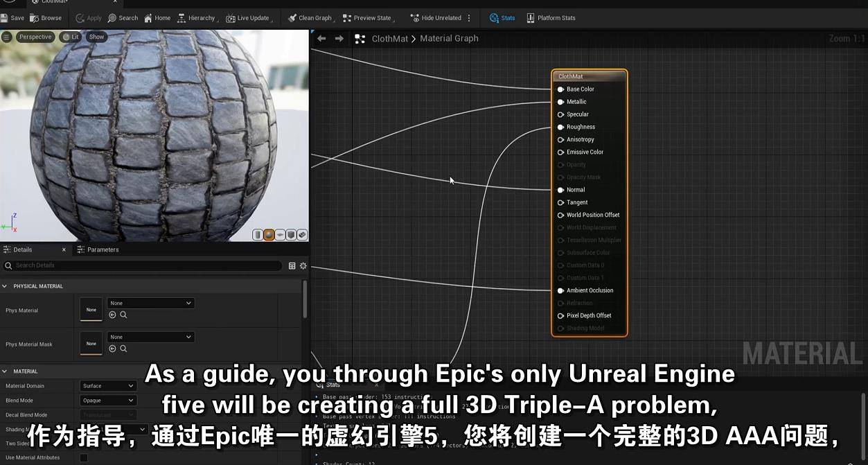Close the Details tab
This screenshot has height=465, width=868.
(x=64, y=249)
